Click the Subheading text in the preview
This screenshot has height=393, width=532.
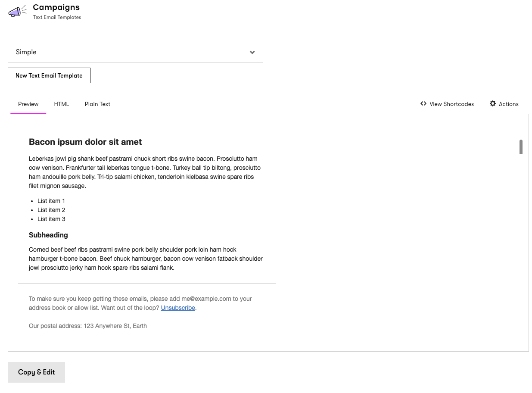coord(48,235)
